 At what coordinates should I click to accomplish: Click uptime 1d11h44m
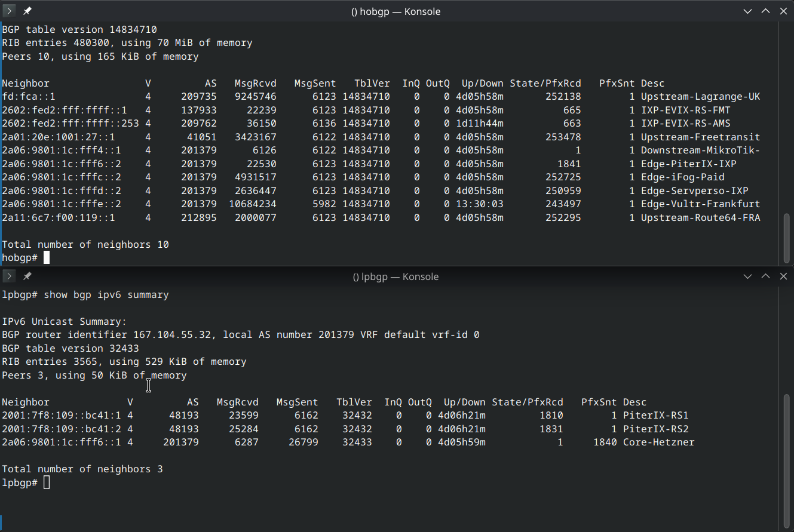coord(480,124)
